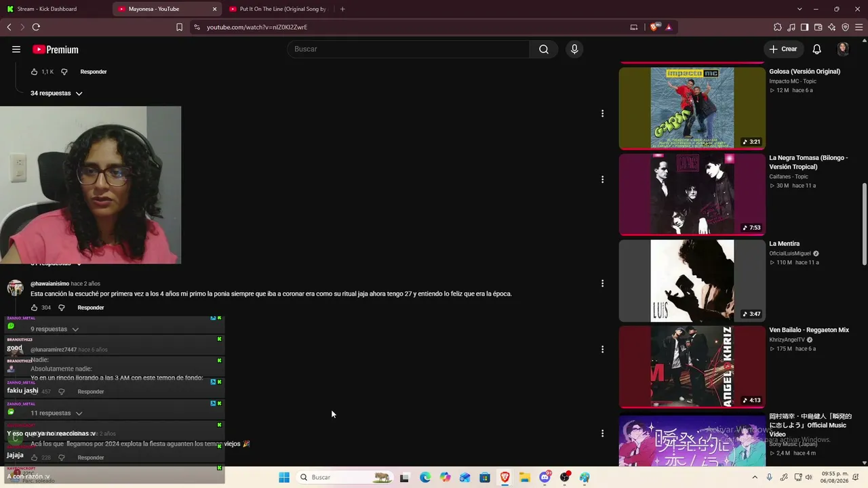Like the @hawaianisimo comment
This screenshot has height=488, width=868.
pos(35,308)
